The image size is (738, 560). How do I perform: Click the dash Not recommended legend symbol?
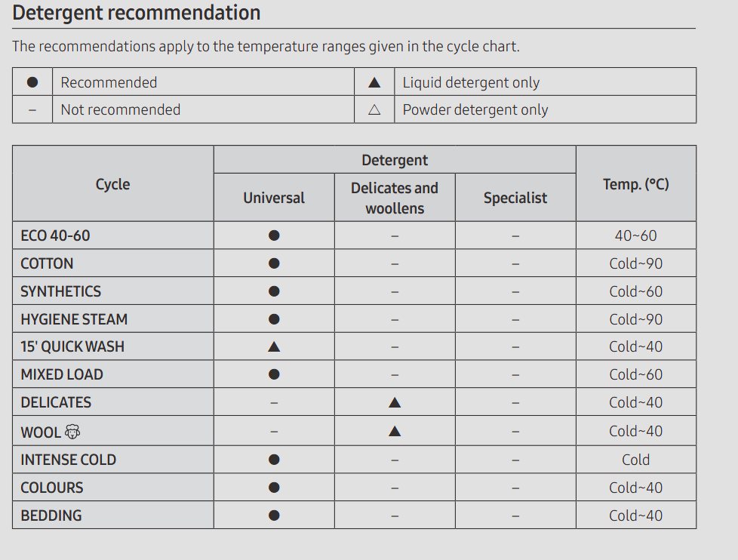[32, 110]
